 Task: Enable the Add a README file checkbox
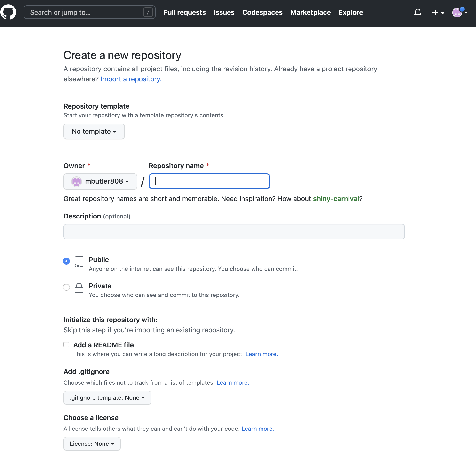[x=66, y=344]
